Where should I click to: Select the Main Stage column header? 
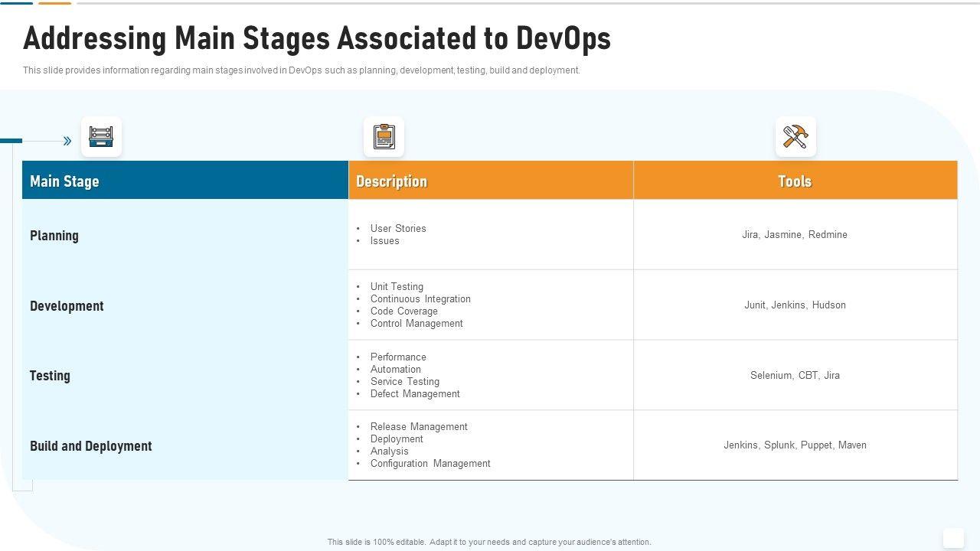[64, 181]
